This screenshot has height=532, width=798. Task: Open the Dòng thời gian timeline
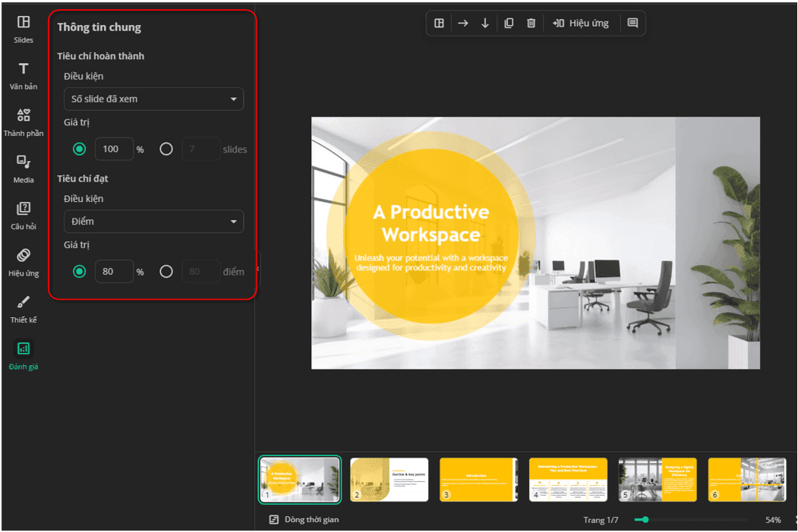tap(304, 519)
